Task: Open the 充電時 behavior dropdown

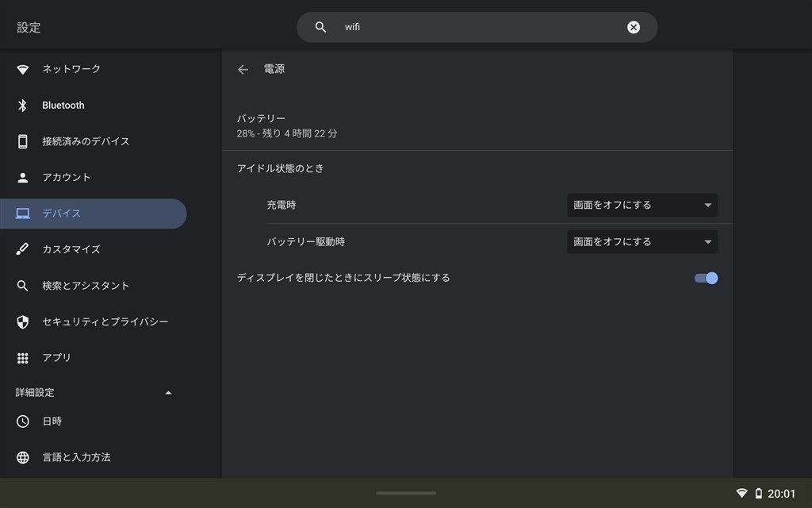Action: pyautogui.click(x=642, y=205)
